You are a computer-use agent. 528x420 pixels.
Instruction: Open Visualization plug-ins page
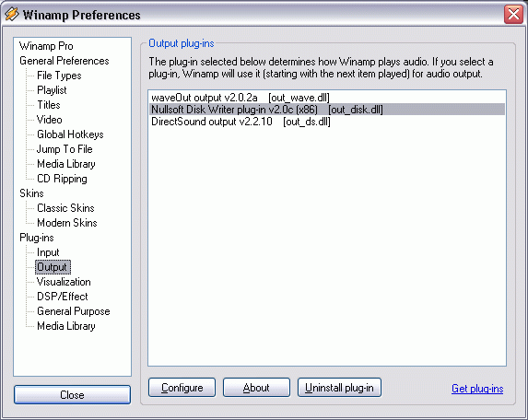64,282
